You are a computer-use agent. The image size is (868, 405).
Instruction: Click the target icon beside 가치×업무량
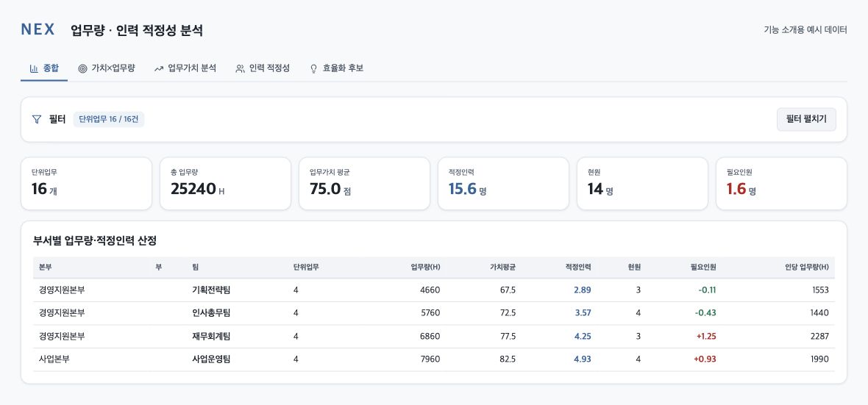[x=82, y=68]
